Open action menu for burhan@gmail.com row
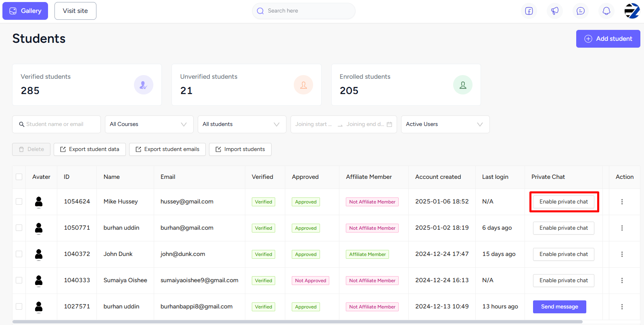The height and width of the screenshot is (325, 644). coord(622,228)
